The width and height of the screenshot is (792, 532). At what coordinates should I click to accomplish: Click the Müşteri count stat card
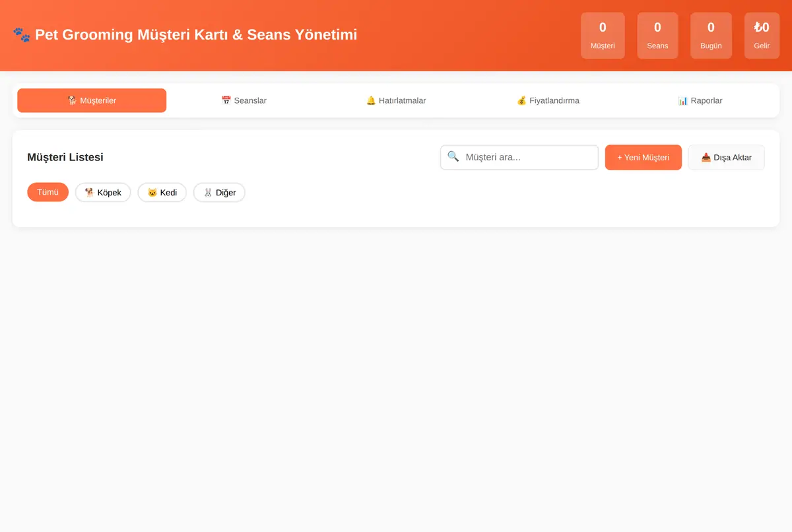click(x=603, y=36)
